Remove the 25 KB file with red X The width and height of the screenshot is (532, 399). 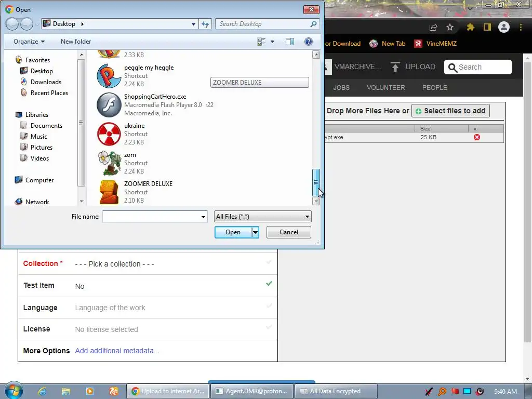point(477,137)
